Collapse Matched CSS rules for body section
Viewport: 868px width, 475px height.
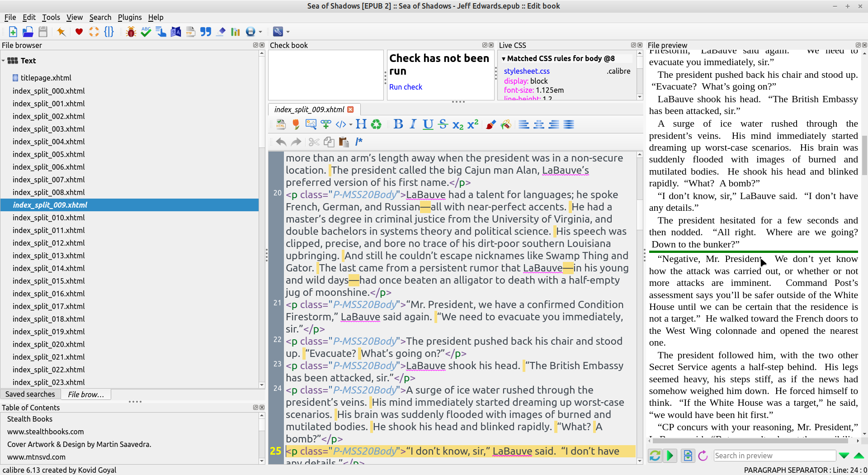(x=504, y=59)
